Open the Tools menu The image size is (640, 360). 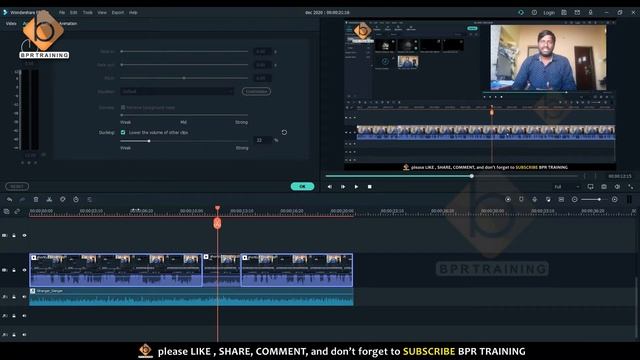tap(88, 13)
